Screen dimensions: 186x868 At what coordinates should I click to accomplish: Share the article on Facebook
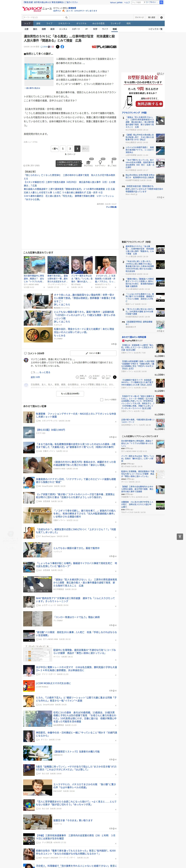[x=62, y=47]
